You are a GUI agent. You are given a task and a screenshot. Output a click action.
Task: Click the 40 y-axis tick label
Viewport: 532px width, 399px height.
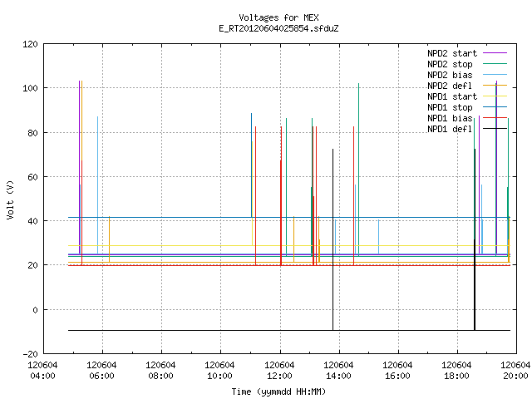click(x=32, y=221)
